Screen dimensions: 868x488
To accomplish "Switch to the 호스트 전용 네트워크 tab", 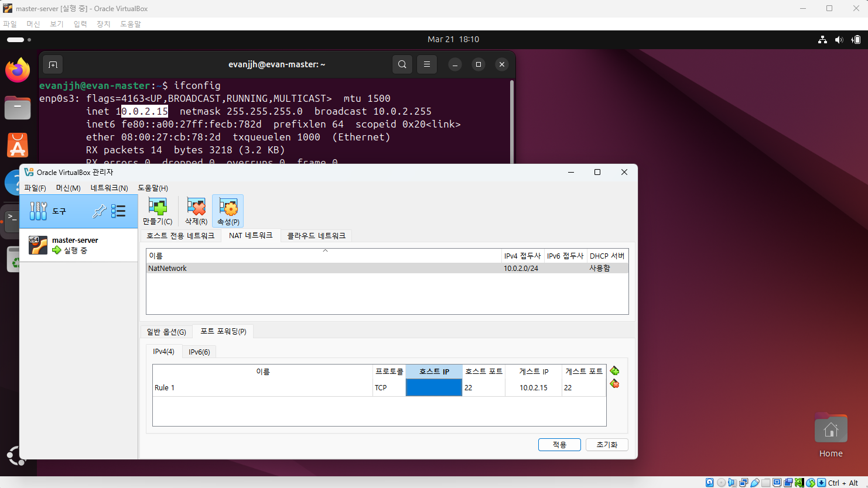I will pyautogui.click(x=180, y=236).
